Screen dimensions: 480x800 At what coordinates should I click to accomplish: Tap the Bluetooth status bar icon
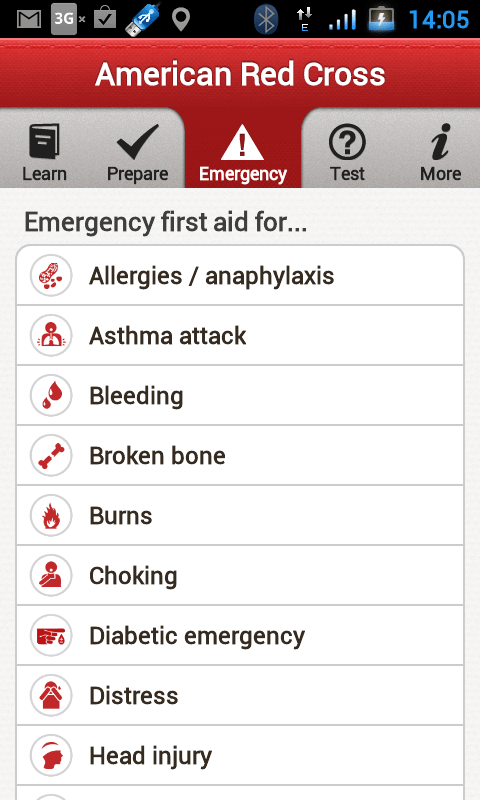[x=266, y=19]
